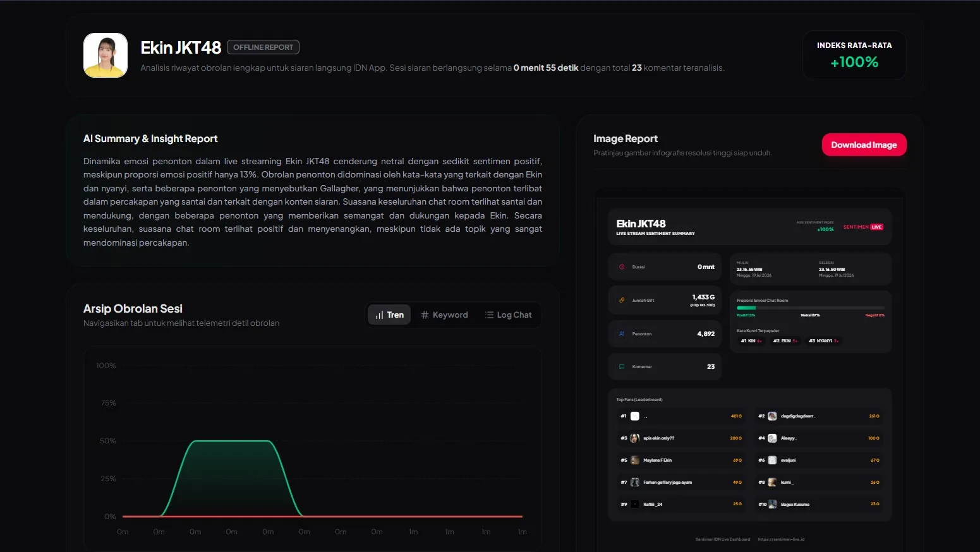Click avatar of fan dagdigdugdeerr
Screen dimensions: 980x552
[x=772, y=416]
